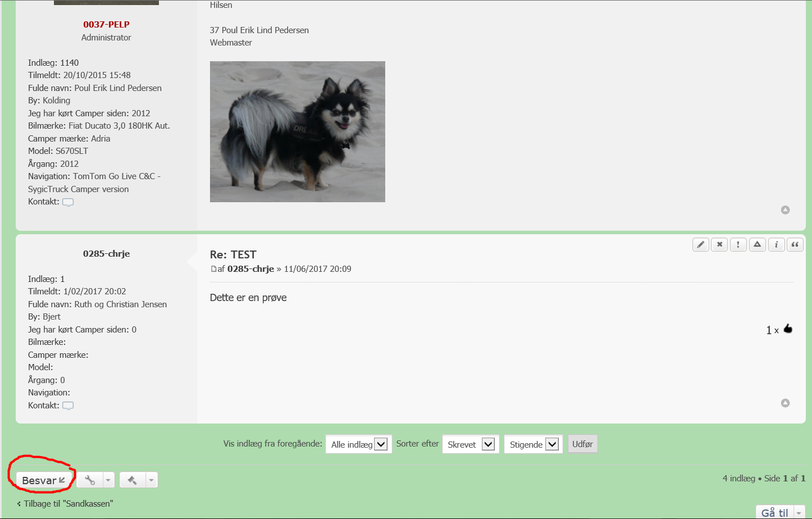Click '37 Poul Erik Lind Pedersen' signature text
This screenshot has height=519, width=812.
(259, 30)
